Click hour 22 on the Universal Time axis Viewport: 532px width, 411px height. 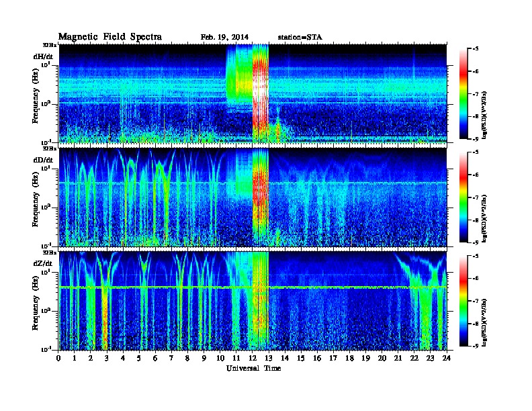pos(414,359)
